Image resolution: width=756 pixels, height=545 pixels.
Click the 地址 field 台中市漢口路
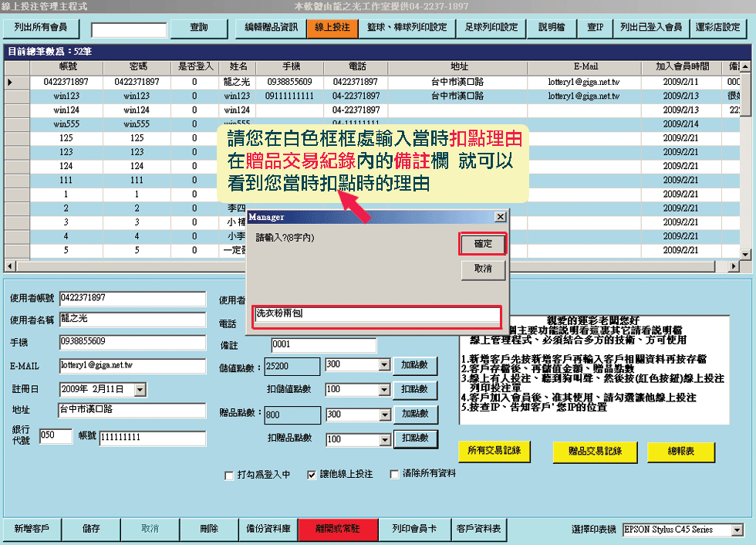(132, 410)
